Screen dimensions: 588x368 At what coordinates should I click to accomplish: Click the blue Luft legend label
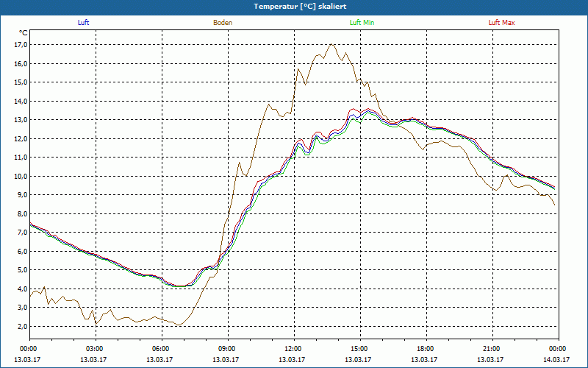[x=83, y=23]
